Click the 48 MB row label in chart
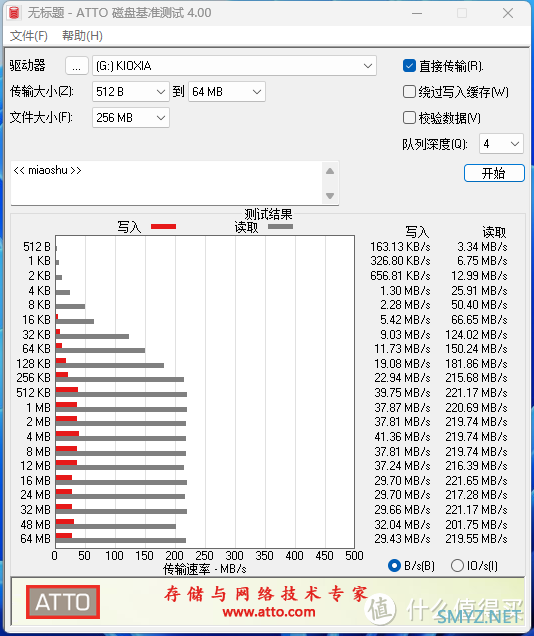Screen dimensions: 534x636 click(x=36, y=525)
